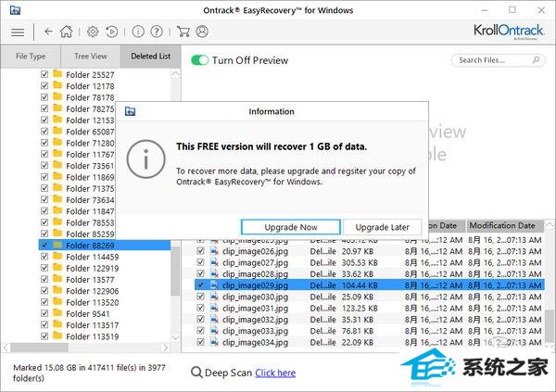The height and width of the screenshot is (392, 556).
Task: Click the folder list up scroll arrow
Action: [x=175, y=74]
